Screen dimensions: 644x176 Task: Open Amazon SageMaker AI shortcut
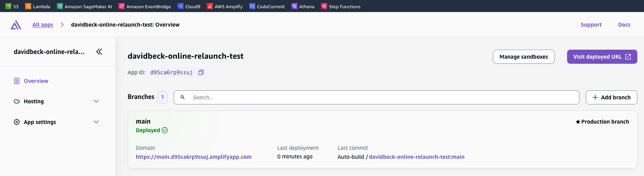84,6
